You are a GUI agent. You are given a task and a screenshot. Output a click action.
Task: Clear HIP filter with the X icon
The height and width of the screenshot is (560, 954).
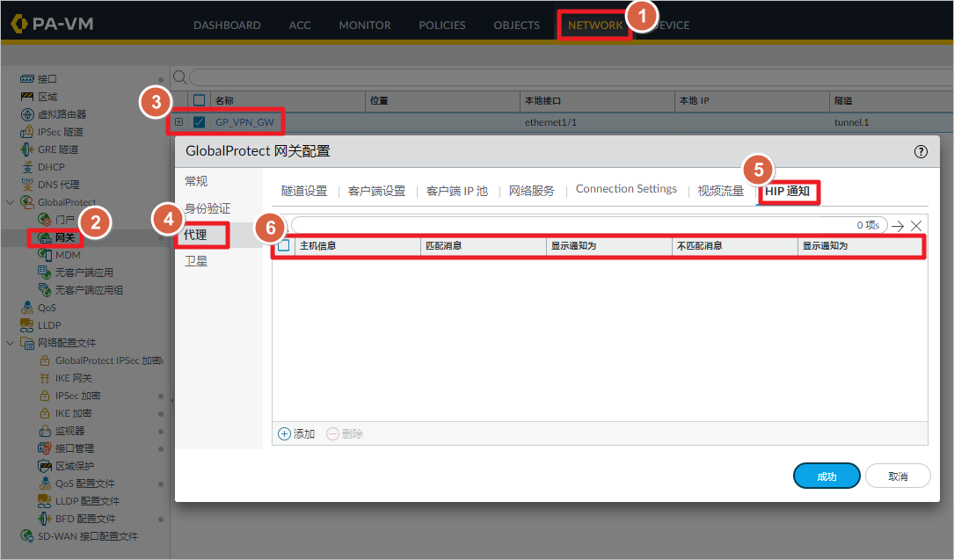pos(915,226)
